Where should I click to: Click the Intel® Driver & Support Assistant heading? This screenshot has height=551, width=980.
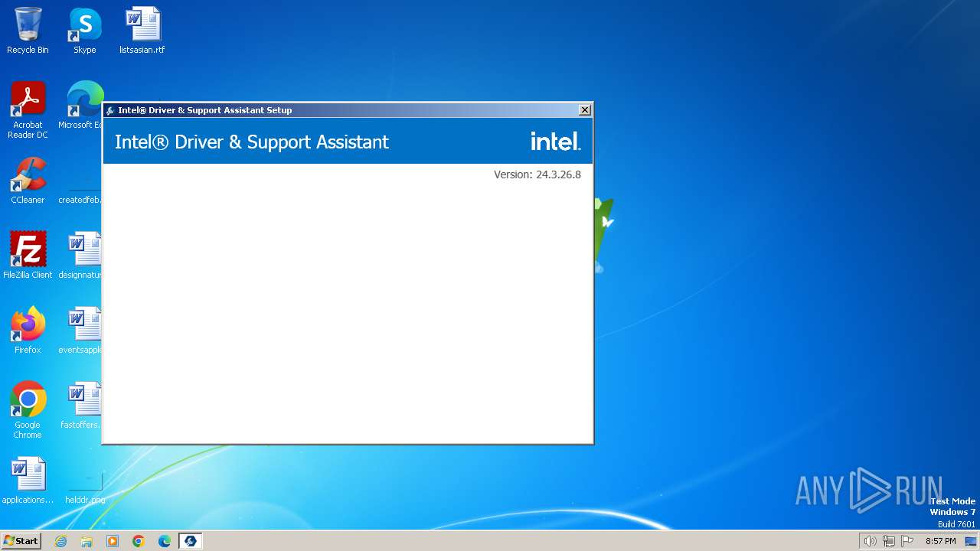click(x=252, y=142)
